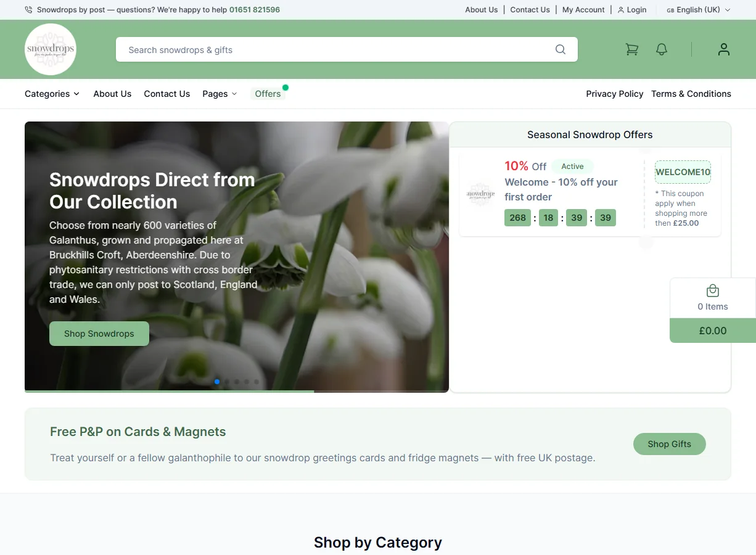Open the notifications bell icon
Screen dimensions: 756x555
(662, 49)
